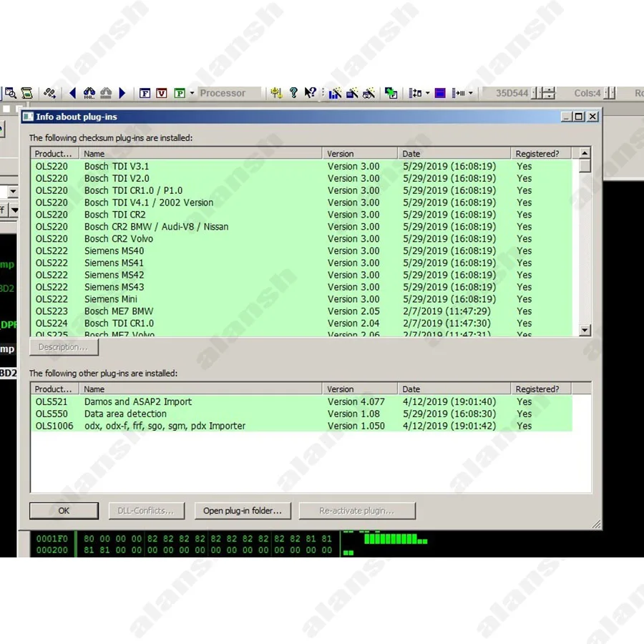Screen dimensions: 644x644
Task: Click the third wizard wand icon
Action: click(x=369, y=93)
